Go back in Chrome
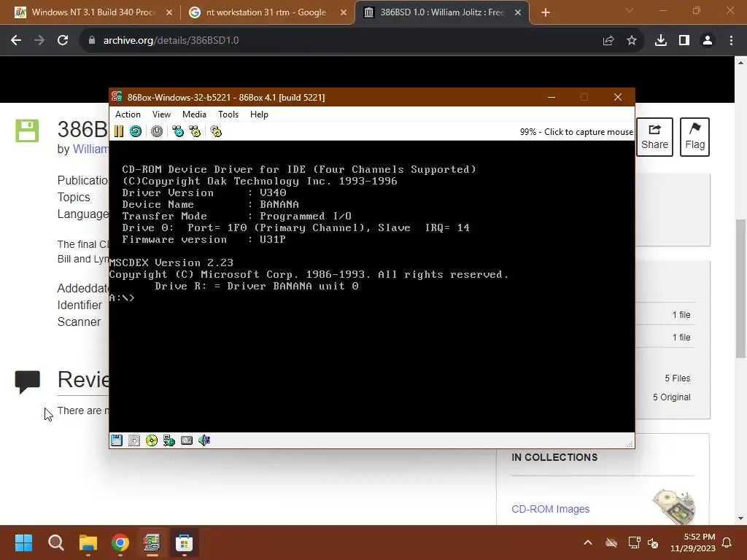Image resolution: width=747 pixels, height=560 pixels. coord(16,41)
